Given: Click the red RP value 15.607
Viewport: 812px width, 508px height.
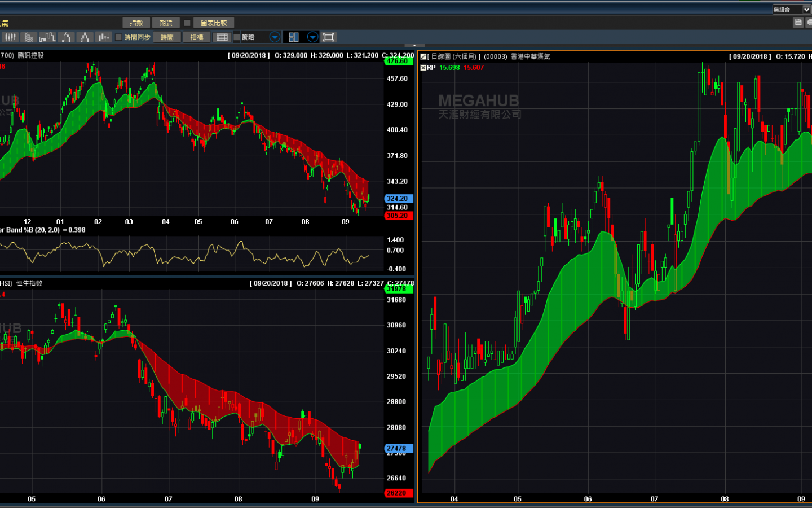Looking at the screenshot, I should tap(474, 68).
